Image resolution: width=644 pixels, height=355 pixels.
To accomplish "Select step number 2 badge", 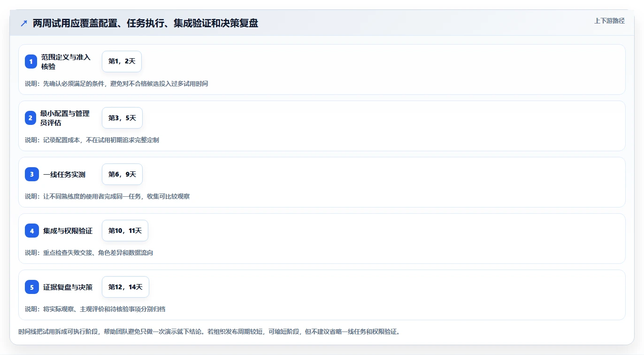I will click(x=31, y=118).
